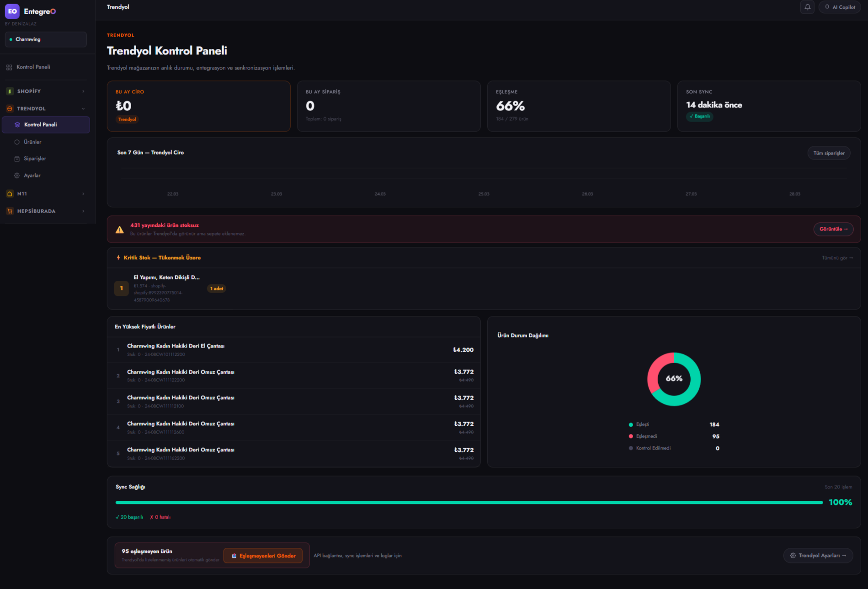Switch to the Charmwing store selector
868x589 pixels.
(x=45, y=39)
